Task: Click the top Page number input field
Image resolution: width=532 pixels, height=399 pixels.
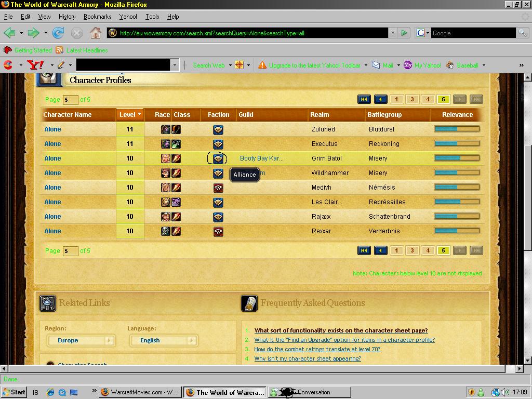Action: 70,100
